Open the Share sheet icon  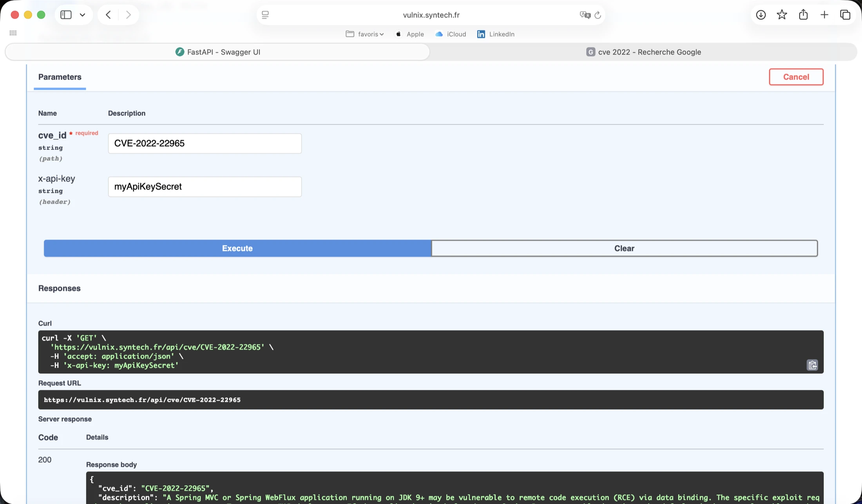pyautogui.click(x=803, y=14)
